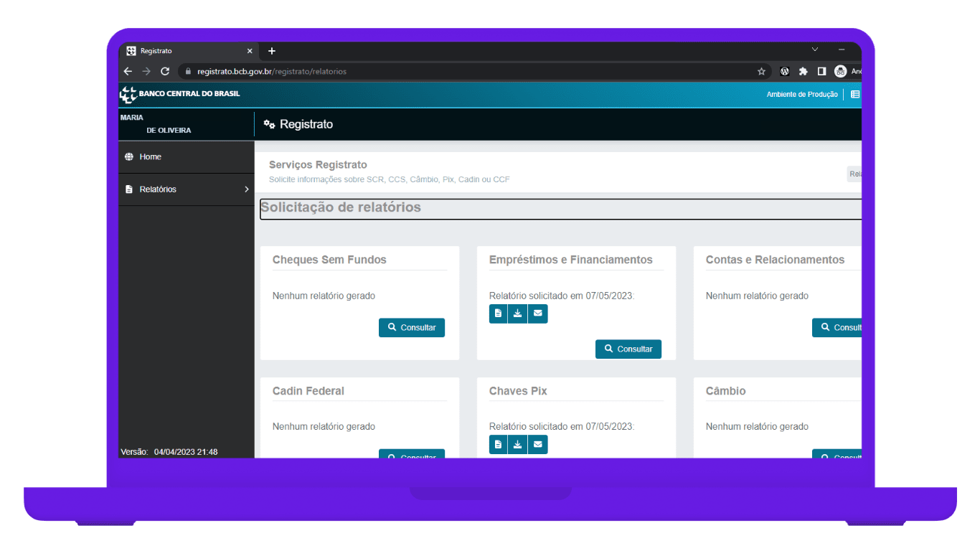Go to Home in the sidebar

[150, 157]
